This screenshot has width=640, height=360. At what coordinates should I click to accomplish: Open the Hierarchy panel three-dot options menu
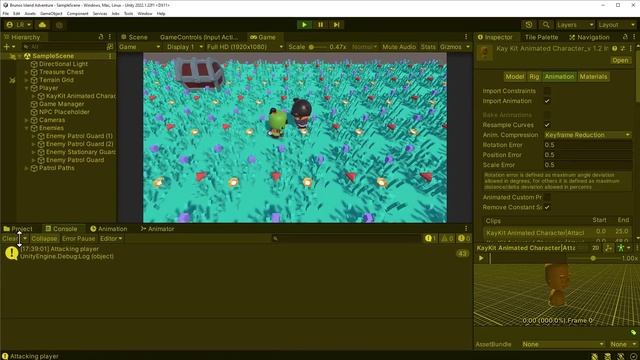click(x=110, y=37)
